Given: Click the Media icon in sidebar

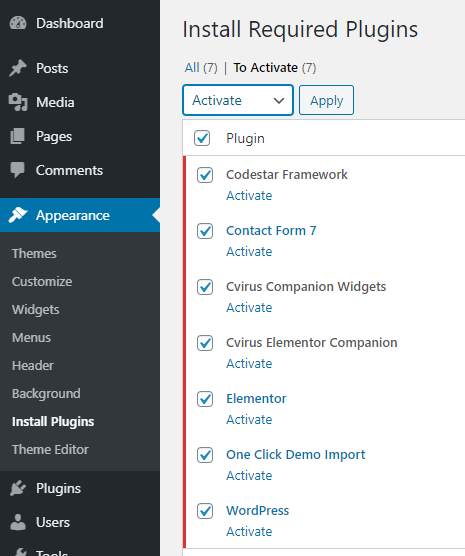Looking at the screenshot, I should [18, 102].
